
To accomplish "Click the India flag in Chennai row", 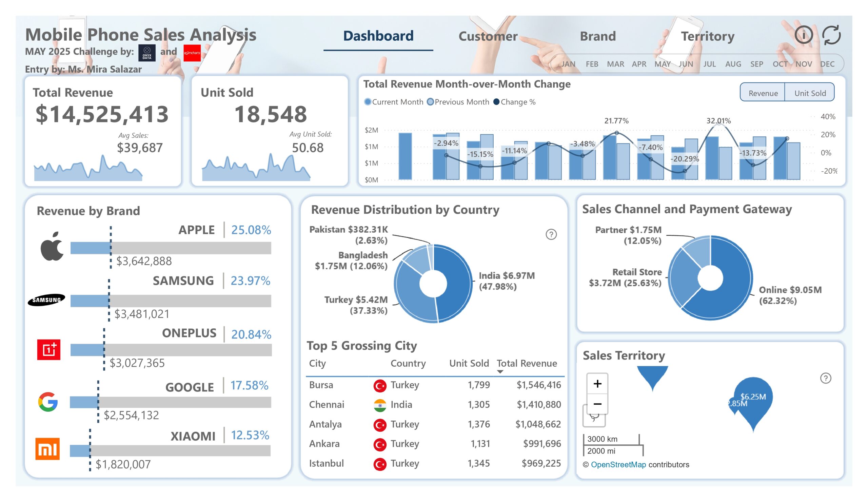I will tap(380, 405).
